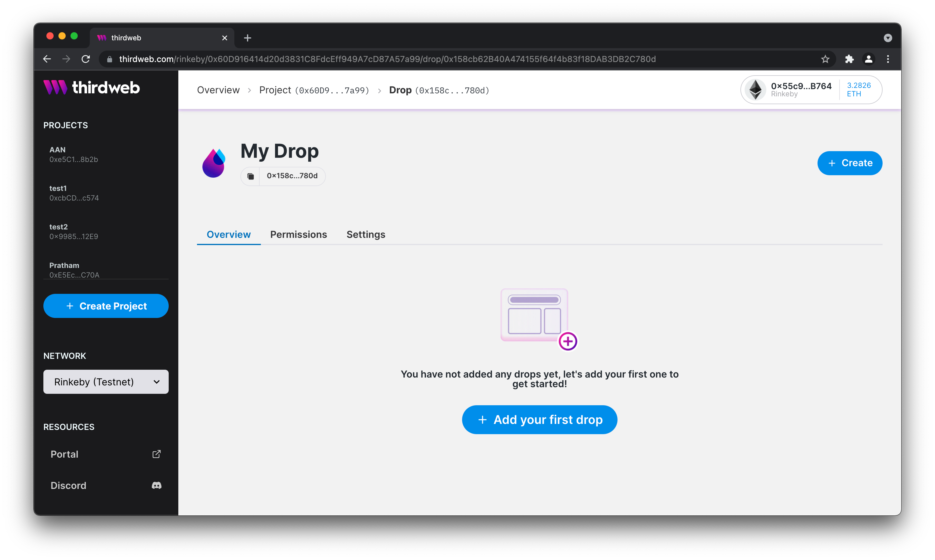This screenshot has width=935, height=560.
Task: Open the browser profile icon
Action: (868, 59)
